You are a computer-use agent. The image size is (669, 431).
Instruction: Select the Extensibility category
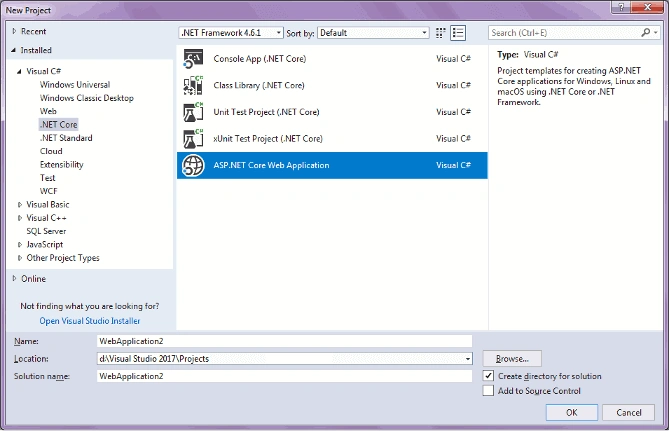61,164
